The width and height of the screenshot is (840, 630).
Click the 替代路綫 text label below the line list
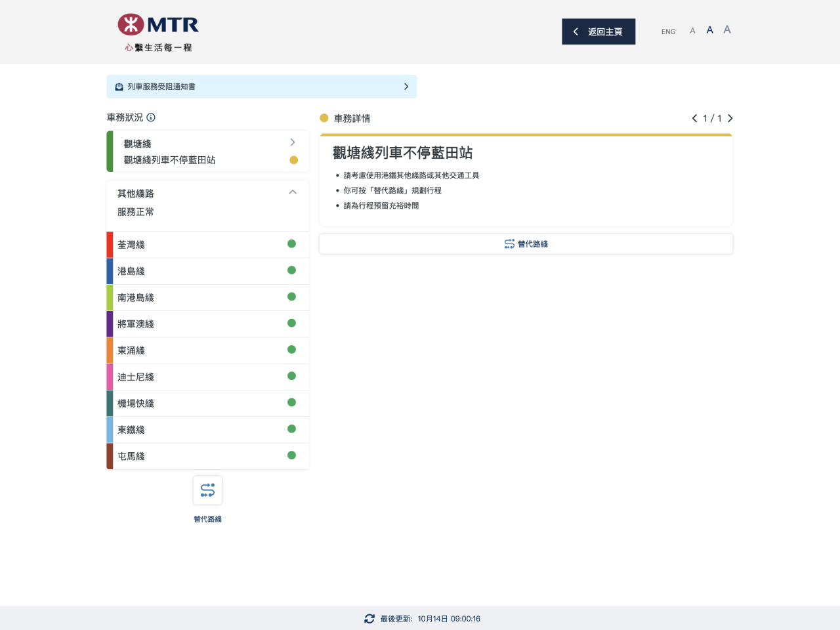(x=207, y=519)
